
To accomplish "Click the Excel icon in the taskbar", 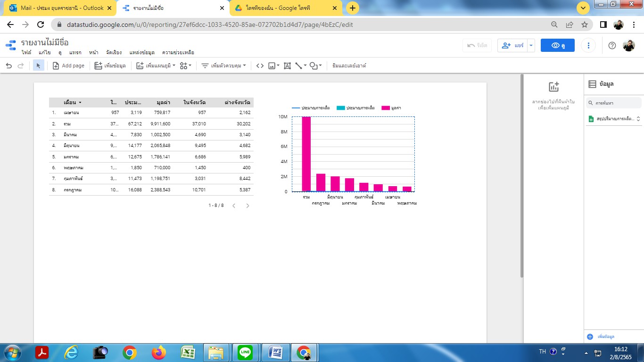I will [x=188, y=352].
